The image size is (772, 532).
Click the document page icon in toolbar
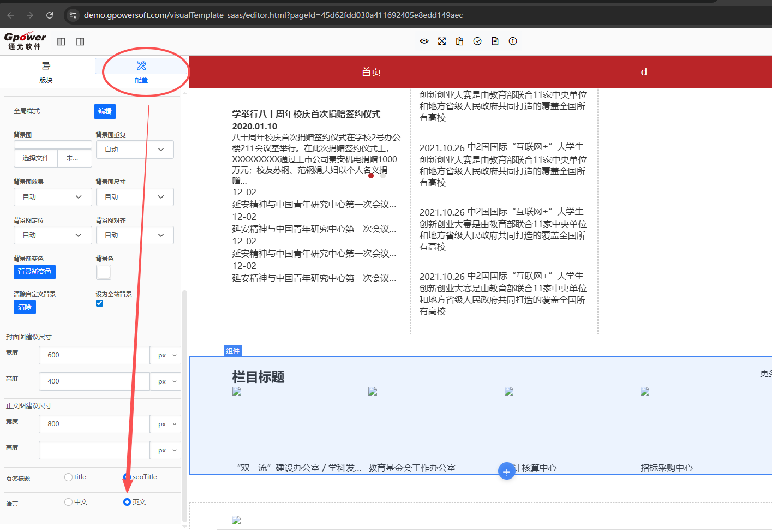coord(495,41)
